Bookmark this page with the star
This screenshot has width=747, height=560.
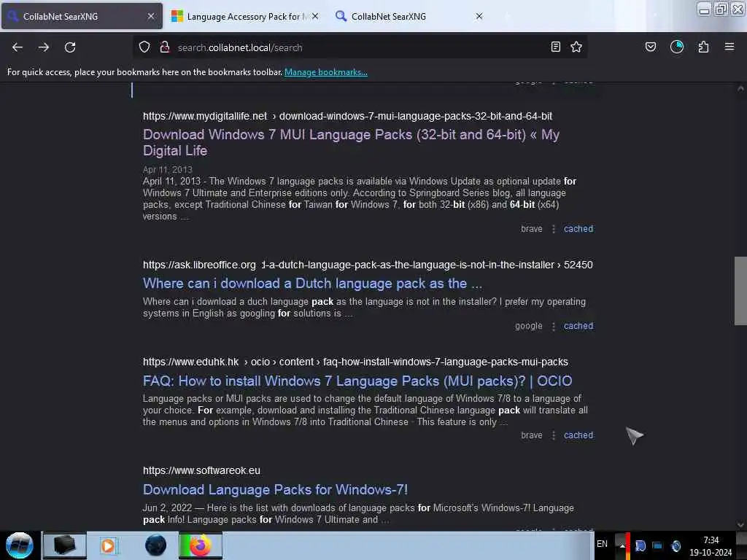pyautogui.click(x=576, y=47)
